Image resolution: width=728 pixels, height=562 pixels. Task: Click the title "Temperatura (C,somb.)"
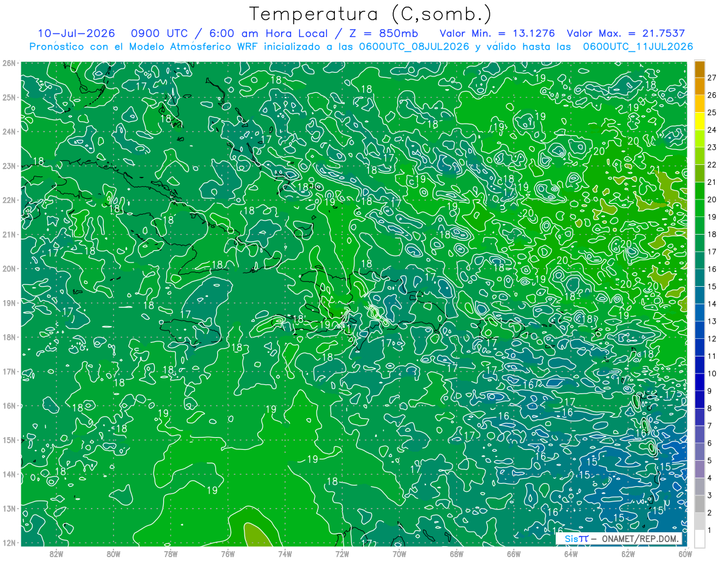tap(371, 14)
